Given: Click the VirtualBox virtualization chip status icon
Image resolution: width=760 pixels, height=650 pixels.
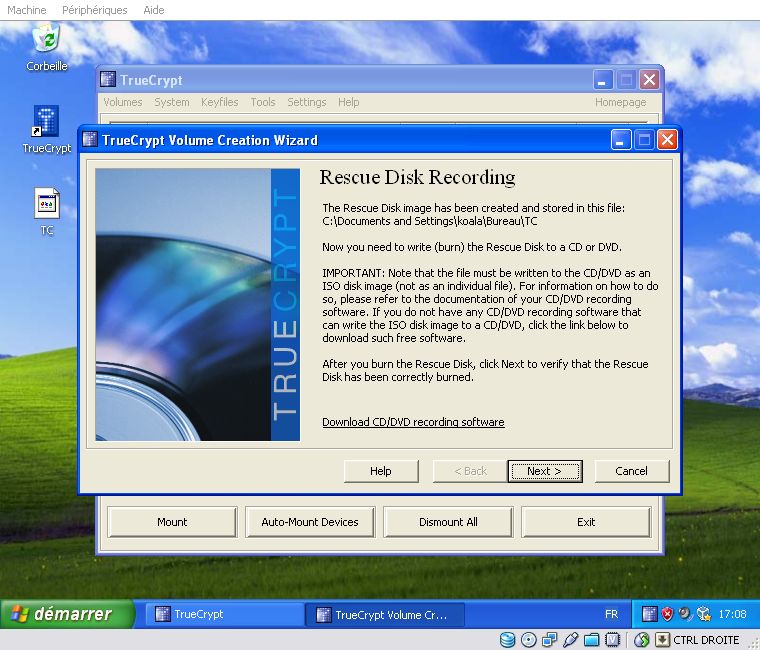Looking at the screenshot, I should pyautogui.click(x=613, y=640).
